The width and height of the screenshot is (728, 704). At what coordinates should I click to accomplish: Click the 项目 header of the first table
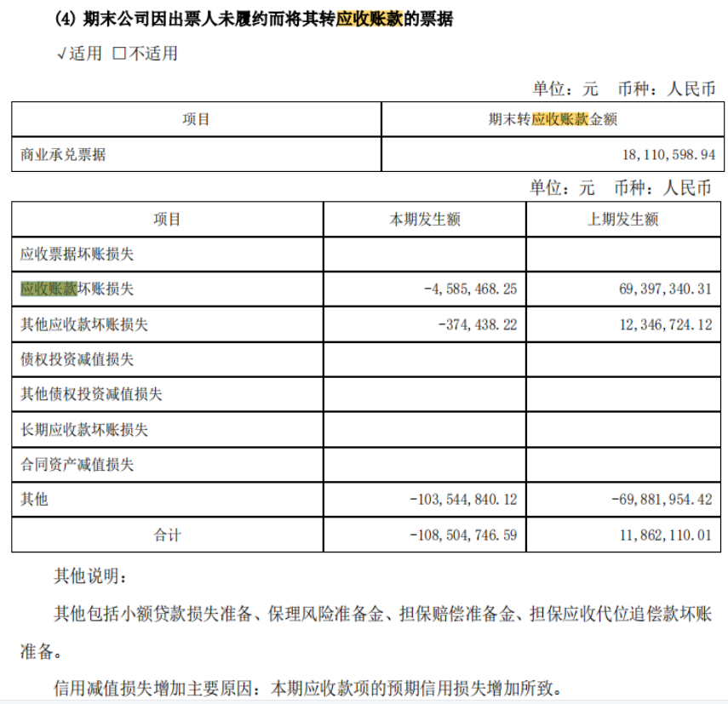click(196, 119)
